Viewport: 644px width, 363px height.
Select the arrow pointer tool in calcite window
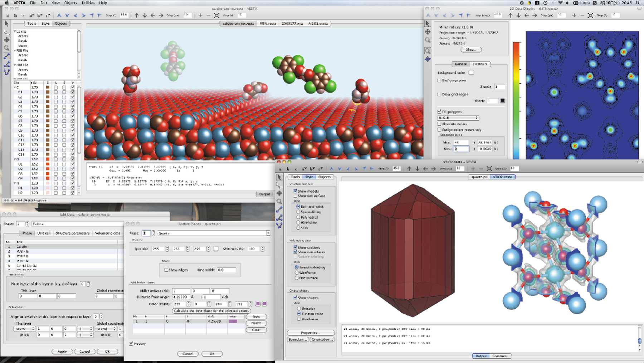[x=6, y=24]
